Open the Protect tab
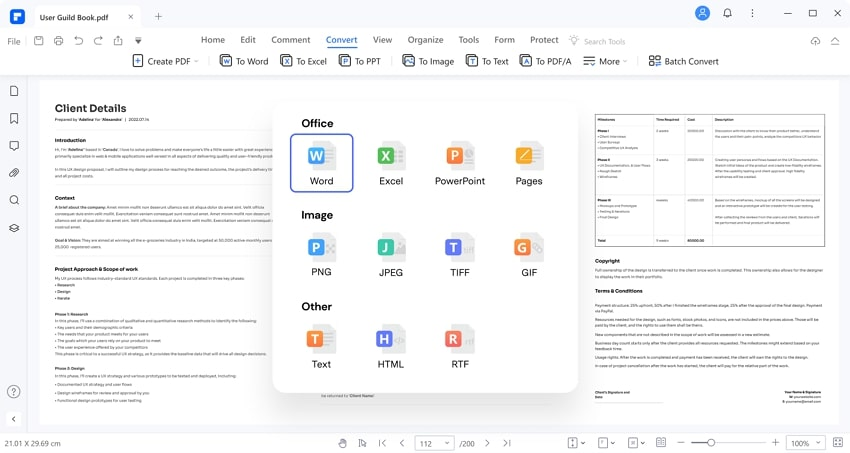The width and height of the screenshot is (850, 453). pyautogui.click(x=544, y=40)
